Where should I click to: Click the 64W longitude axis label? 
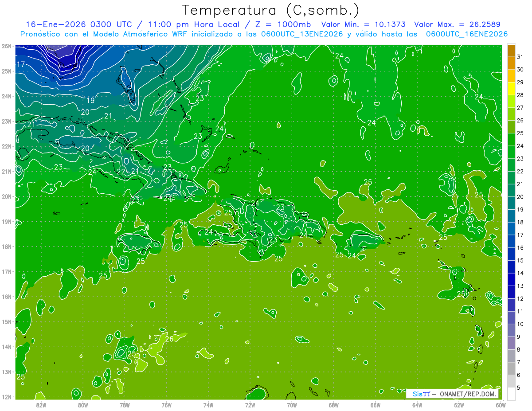pos(417,404)
